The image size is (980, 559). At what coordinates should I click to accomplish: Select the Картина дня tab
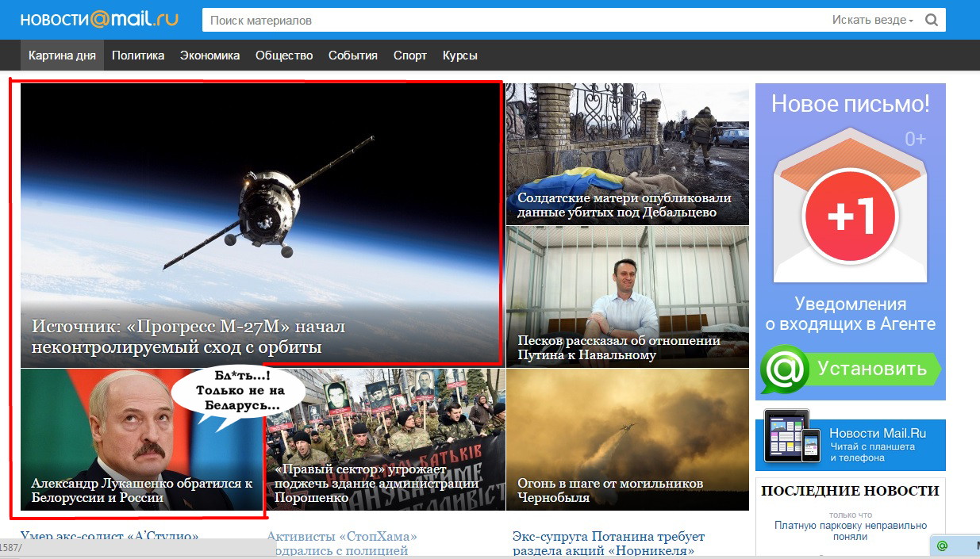pyautogui.click(x=62, y=56)
